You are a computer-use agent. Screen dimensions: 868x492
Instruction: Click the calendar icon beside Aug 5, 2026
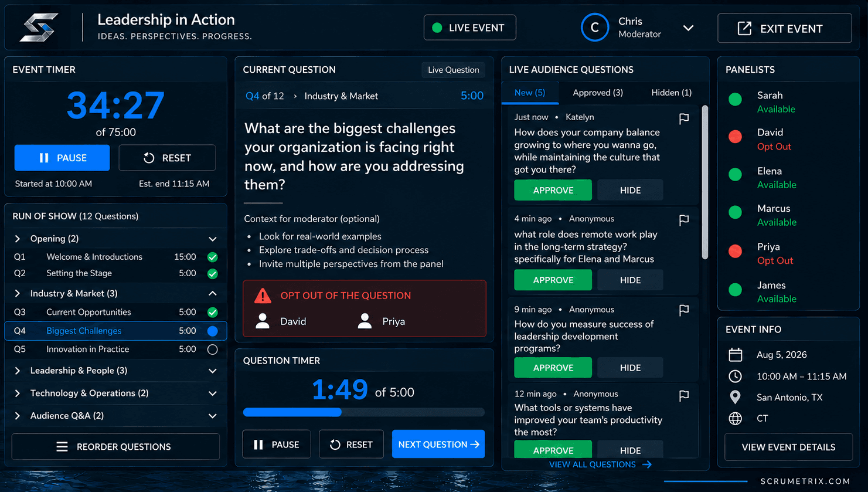click(736, 355)
